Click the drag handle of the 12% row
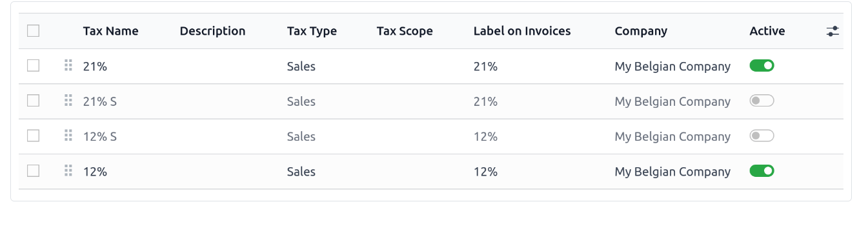This screenshot has height=235, width=868. pyautogui.click(x=68, y=171)
